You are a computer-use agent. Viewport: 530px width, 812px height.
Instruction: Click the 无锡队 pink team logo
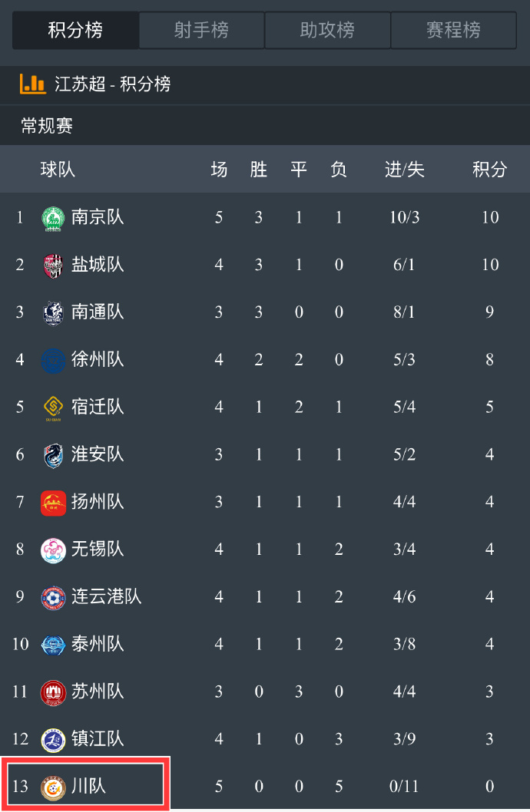(53, 550)
